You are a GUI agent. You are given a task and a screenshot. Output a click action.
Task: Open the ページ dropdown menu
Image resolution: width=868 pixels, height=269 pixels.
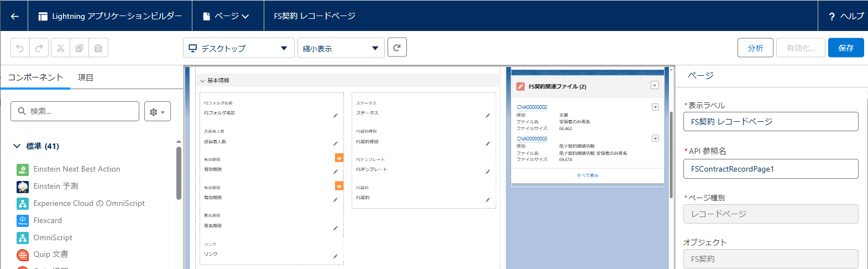coord(226,16)
